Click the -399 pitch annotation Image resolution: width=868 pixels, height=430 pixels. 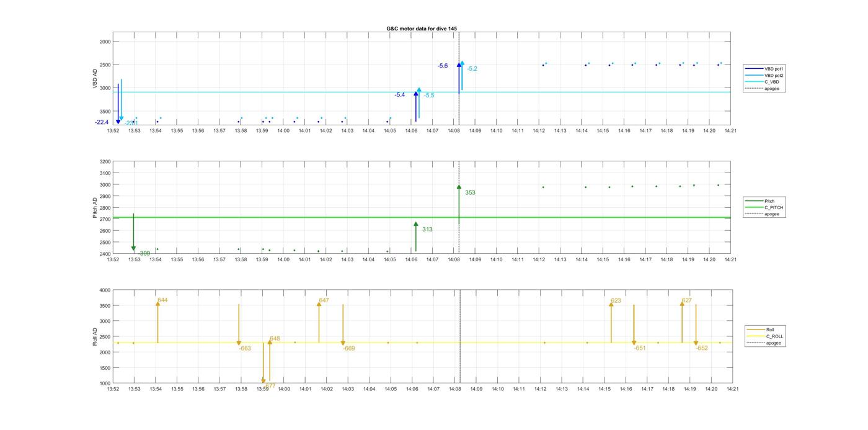point(144,254)
